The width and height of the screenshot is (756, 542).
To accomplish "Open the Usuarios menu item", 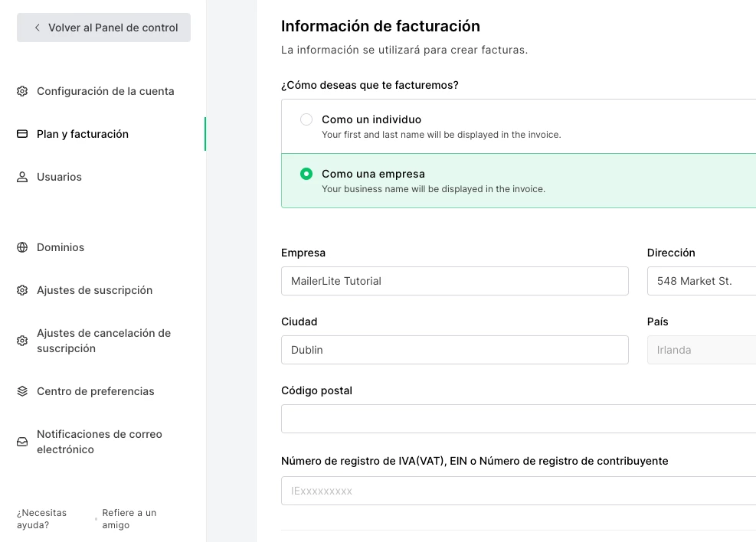I will click(x=59, y=177).
